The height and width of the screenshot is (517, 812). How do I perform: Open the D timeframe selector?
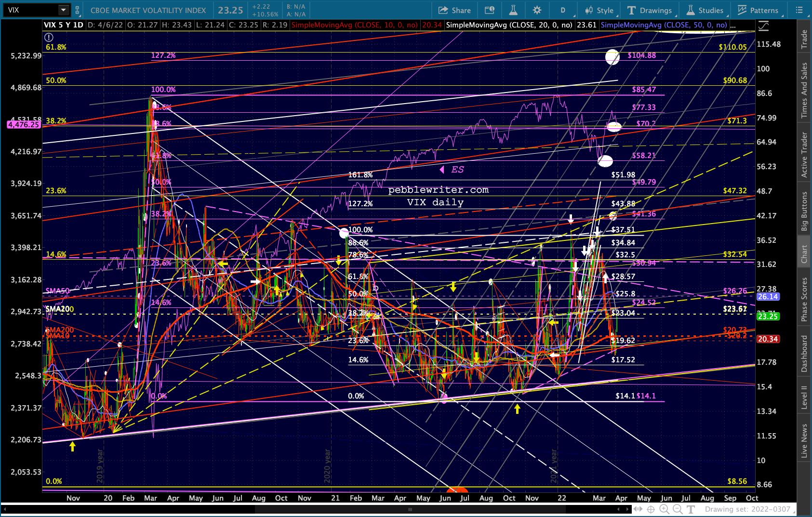click(x=563, y=10)
